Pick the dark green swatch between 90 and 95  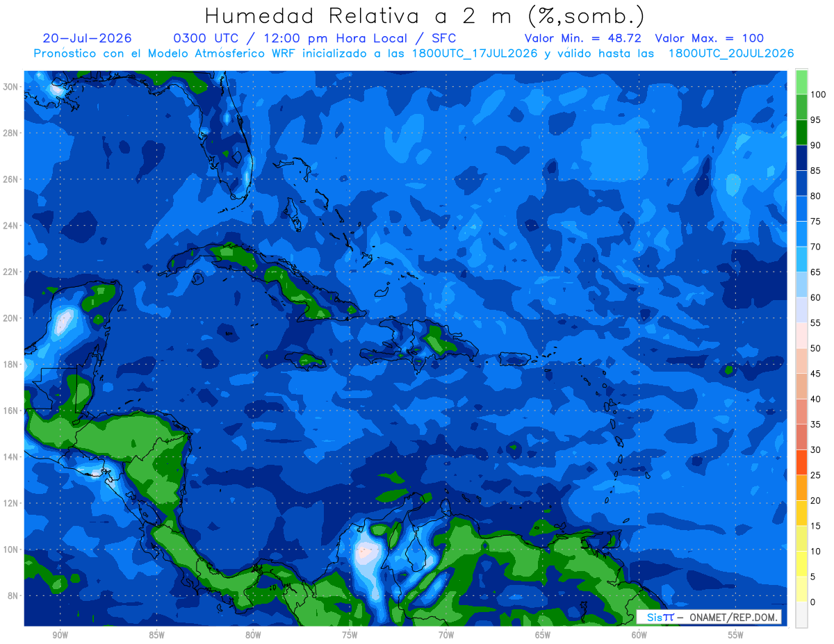(x=801, y=133)
